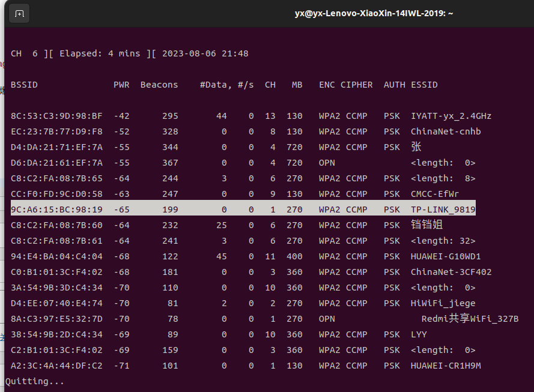
Task: Select BSSID D4:DA:21:71:EF:7A
Action: click(x=56, y=147)
